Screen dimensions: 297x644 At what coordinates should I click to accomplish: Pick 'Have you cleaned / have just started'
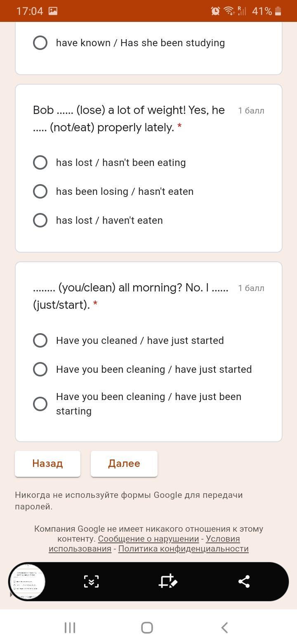(x=40, y=341)
